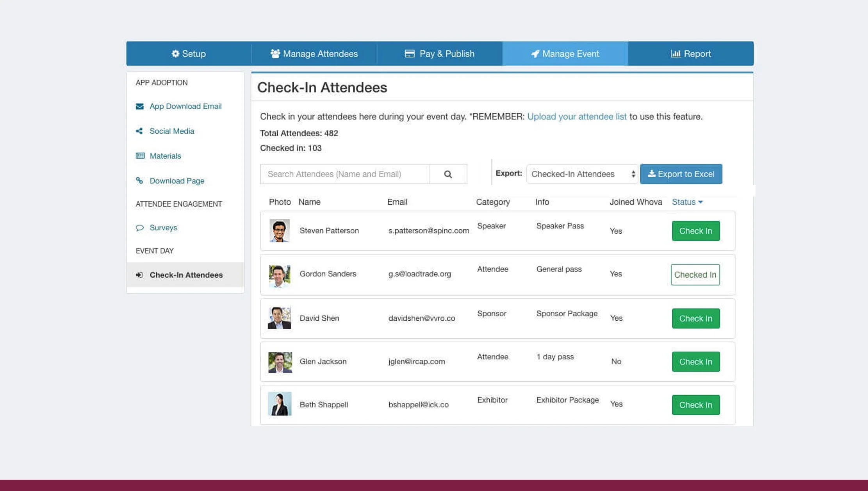
Task: Click the Export to Excel button
Action: [681, 174]
